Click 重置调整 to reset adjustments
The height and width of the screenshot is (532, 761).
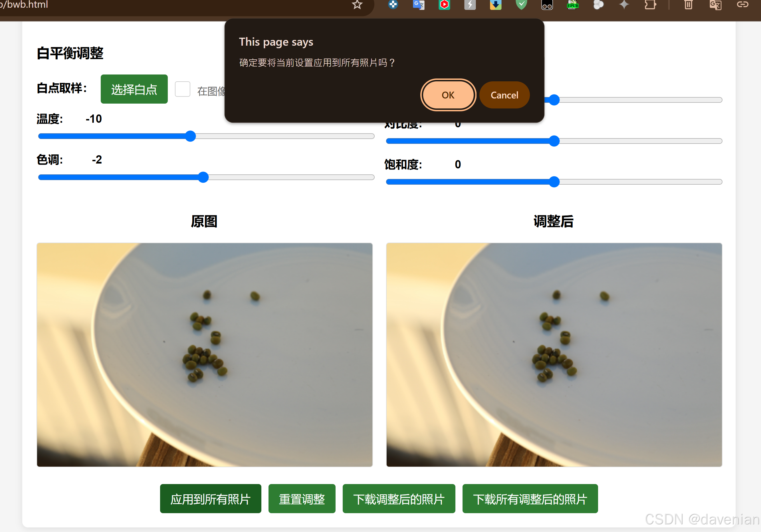click(x=302, y=499)
